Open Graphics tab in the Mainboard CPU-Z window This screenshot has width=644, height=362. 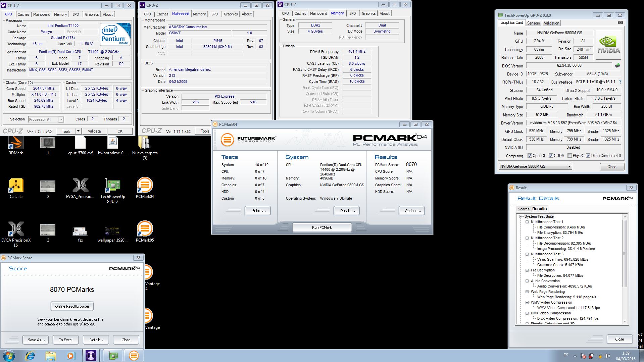coord(231,14)
